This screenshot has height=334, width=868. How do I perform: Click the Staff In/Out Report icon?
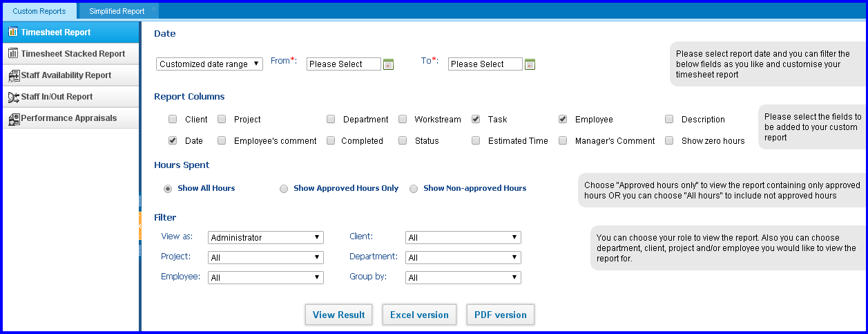coord(13,97)
